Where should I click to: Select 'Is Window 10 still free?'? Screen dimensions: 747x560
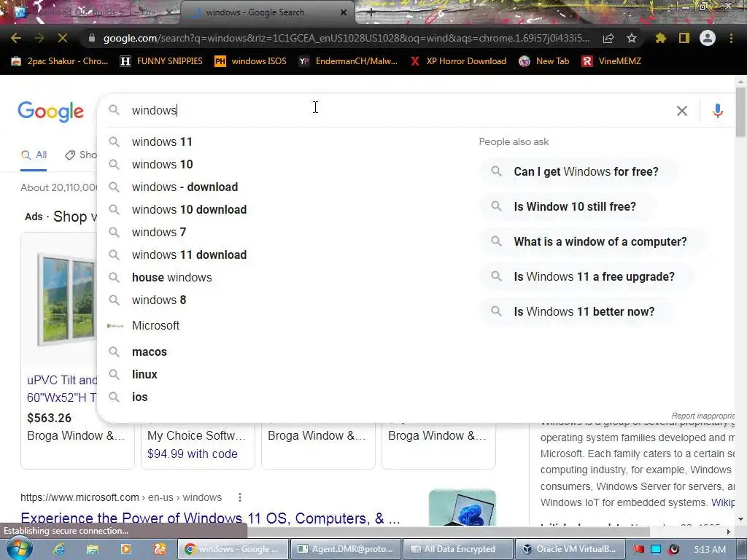568,206
